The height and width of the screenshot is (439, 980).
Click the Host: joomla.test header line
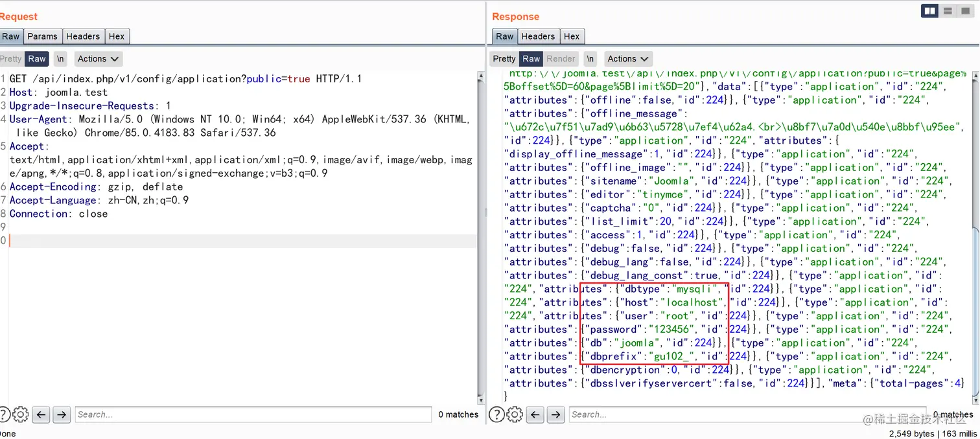58,93
